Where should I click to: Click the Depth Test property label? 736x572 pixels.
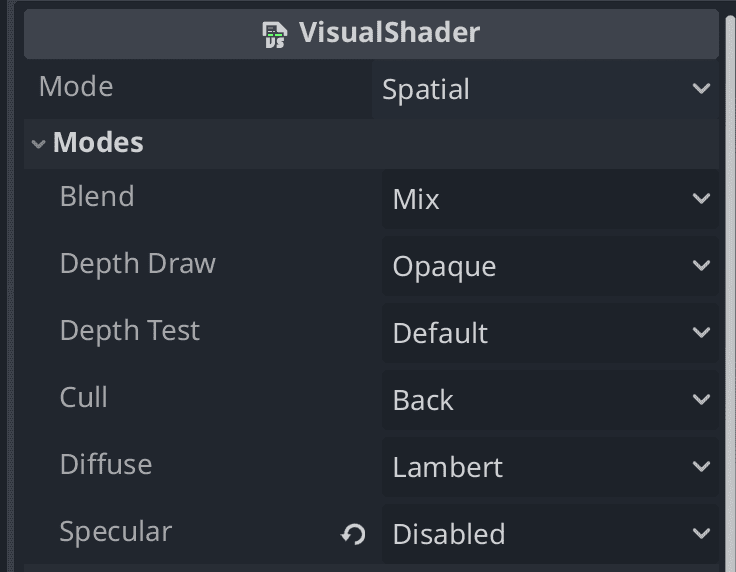click(130, 331)
